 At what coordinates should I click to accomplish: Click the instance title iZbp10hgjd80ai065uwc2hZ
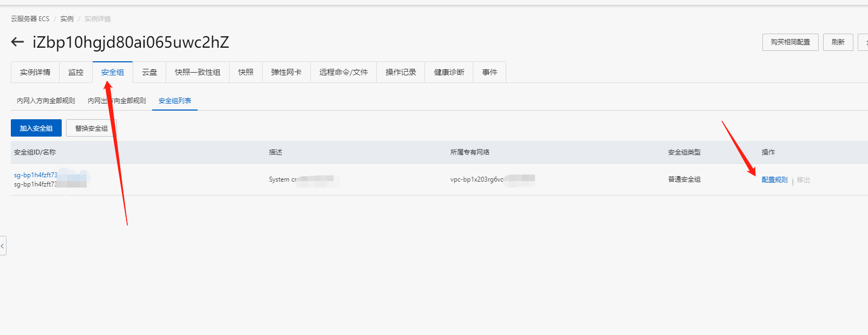pyautogui.click(x=131, y=42)
